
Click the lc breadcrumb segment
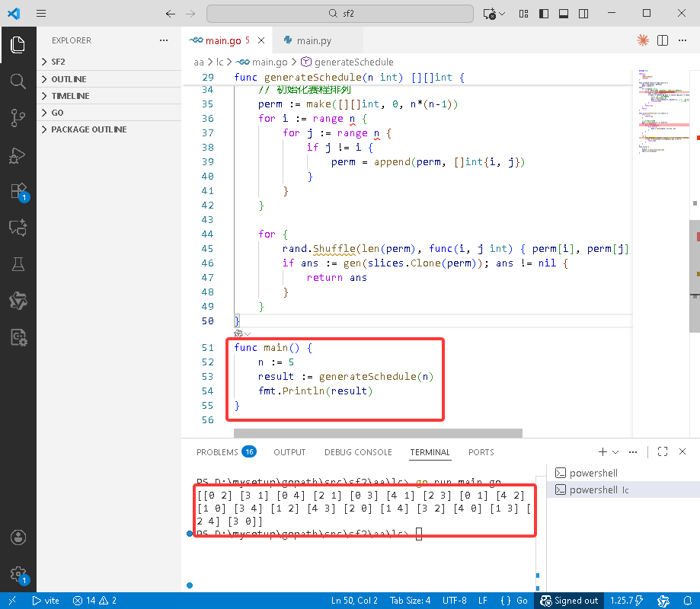click(219, 62)
